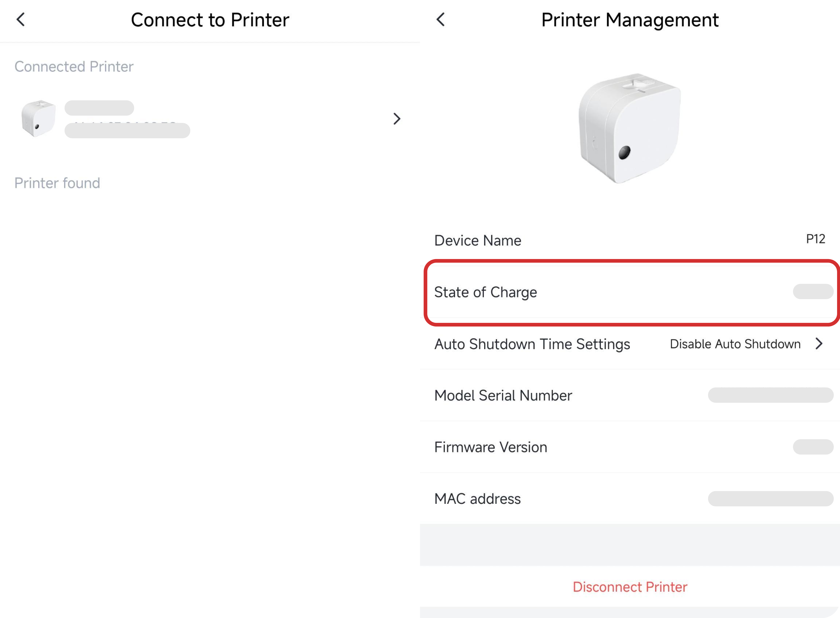Image resolution: width=840 pixels, height=618 pixels.
Task: Tap the MAC address label
Action: pyautogui.click(x=477, y=499)
